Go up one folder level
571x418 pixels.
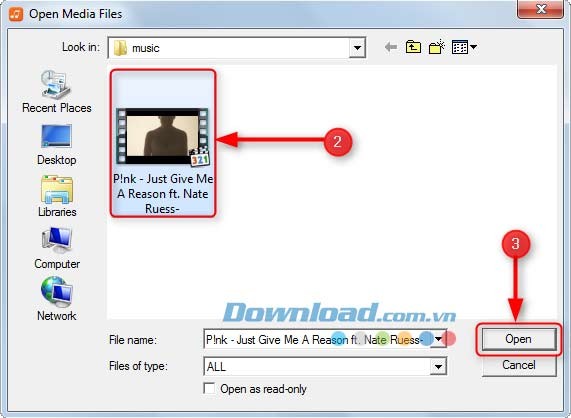[x=413, y=47]
